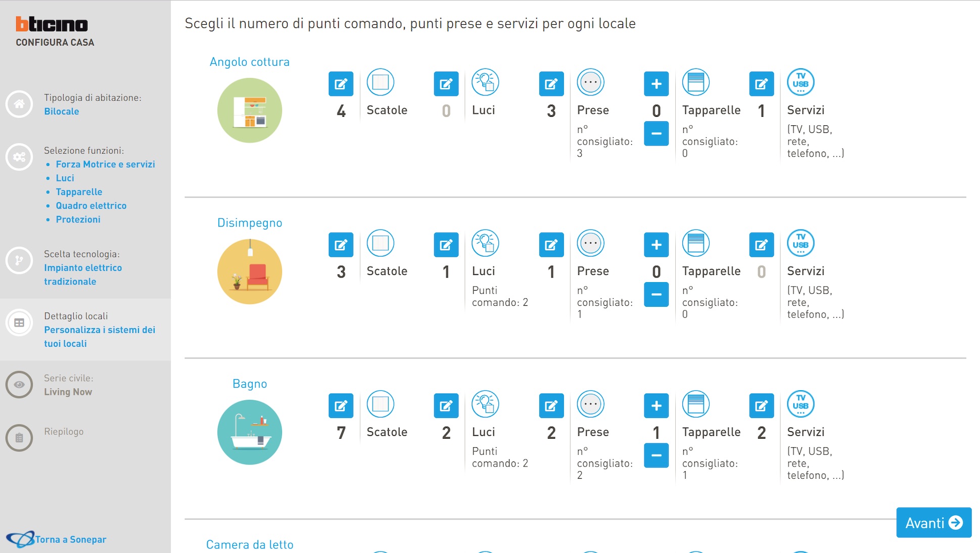This screenshot has height=553, width=980.
Task: Increase Tapparelle count for Angolo cottura
Action: coord(656,84)
